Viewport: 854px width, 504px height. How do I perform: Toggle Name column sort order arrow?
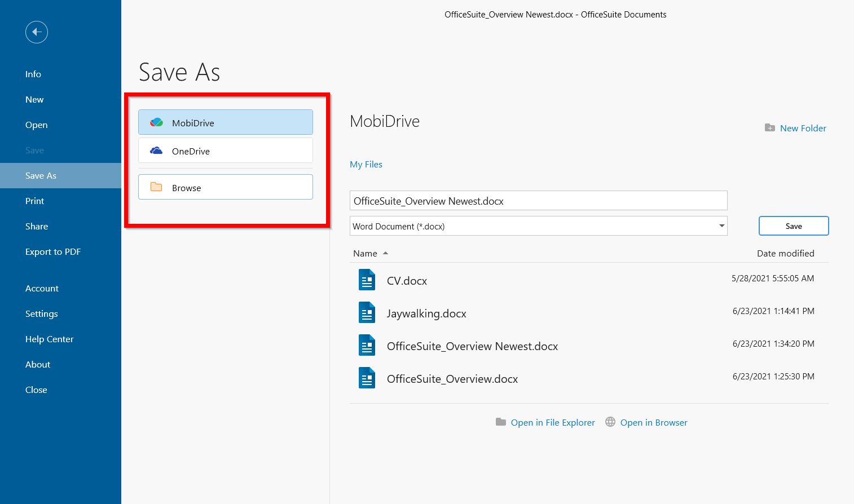point(386,254)
